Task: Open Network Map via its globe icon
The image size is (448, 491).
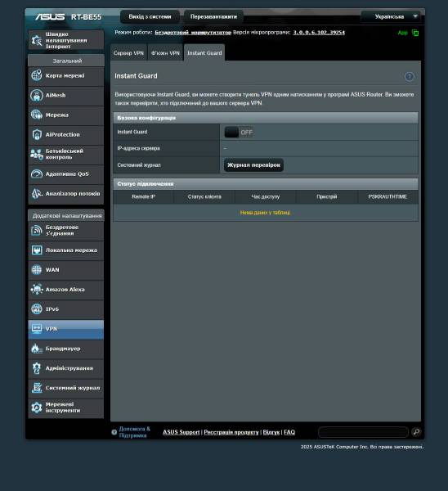Action: [37, 75]
